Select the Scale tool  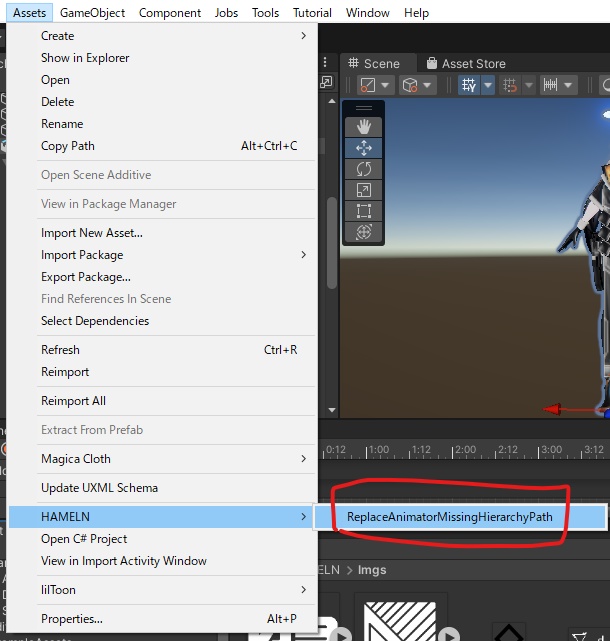(x=363, y=190)
